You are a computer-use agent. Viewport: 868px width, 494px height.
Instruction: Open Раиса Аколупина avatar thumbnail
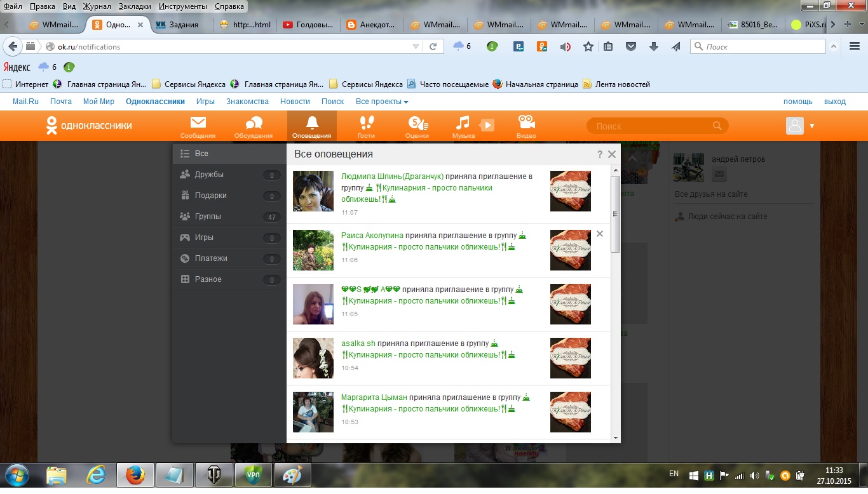pyautogui.click(x=313, y=250)
